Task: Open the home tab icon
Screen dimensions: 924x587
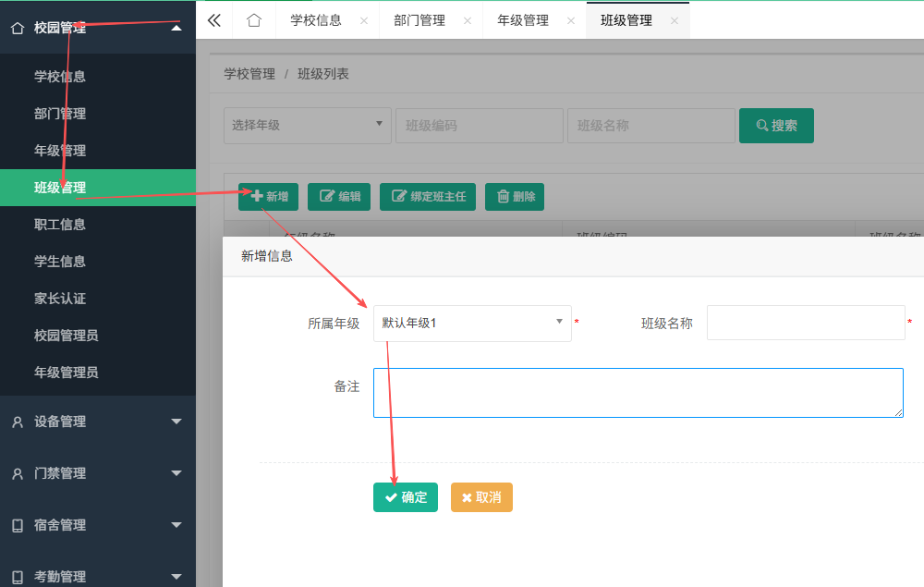Action: point(254,20)
